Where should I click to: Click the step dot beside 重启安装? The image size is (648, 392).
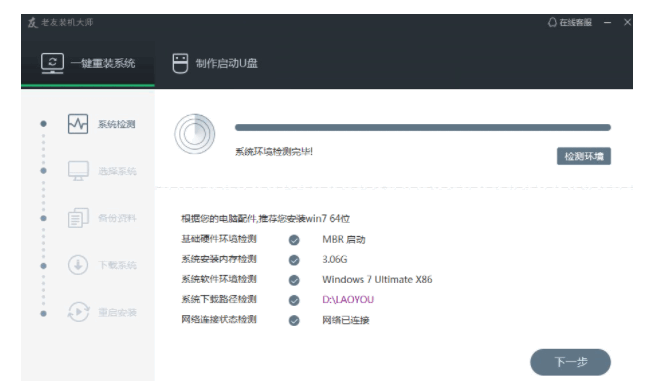coord(43,314)
